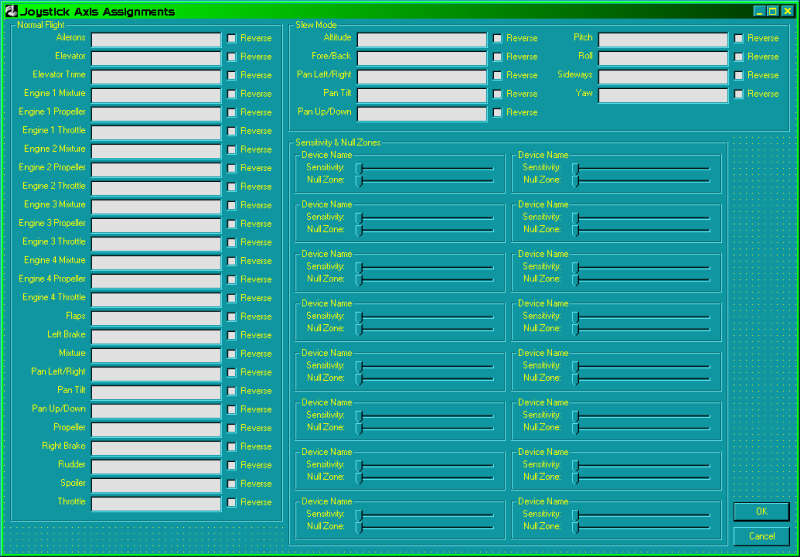Toggle Reverse for Flaps
The height and width of the screenshot is (557, 800).
pyautogui.click(x=232, y=317)
